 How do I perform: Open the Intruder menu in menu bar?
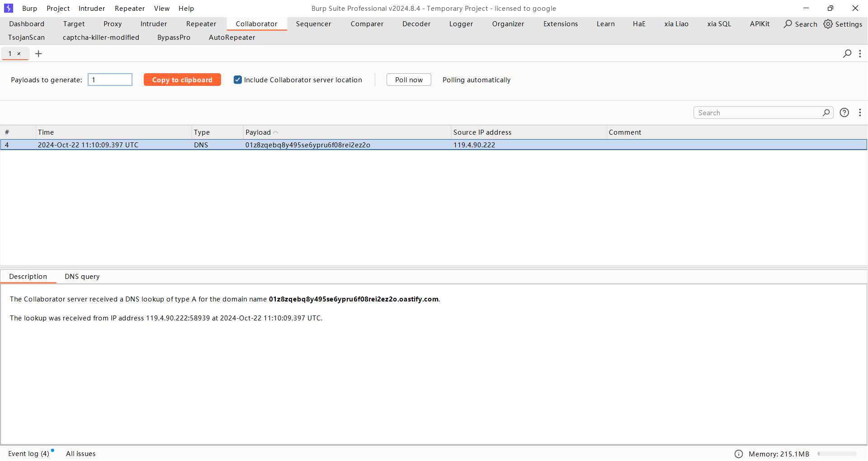pyautogui.click(x=92, y=9)
